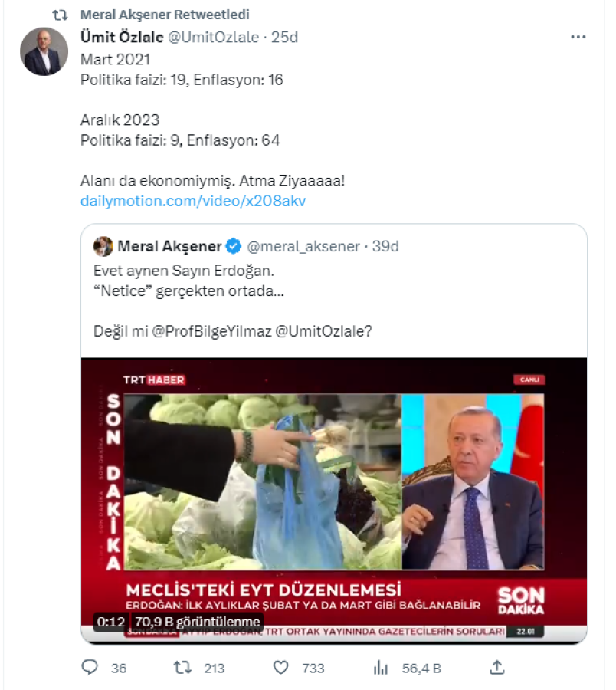Click the 25d timestamp on the tweet

(x=285, y=38)
